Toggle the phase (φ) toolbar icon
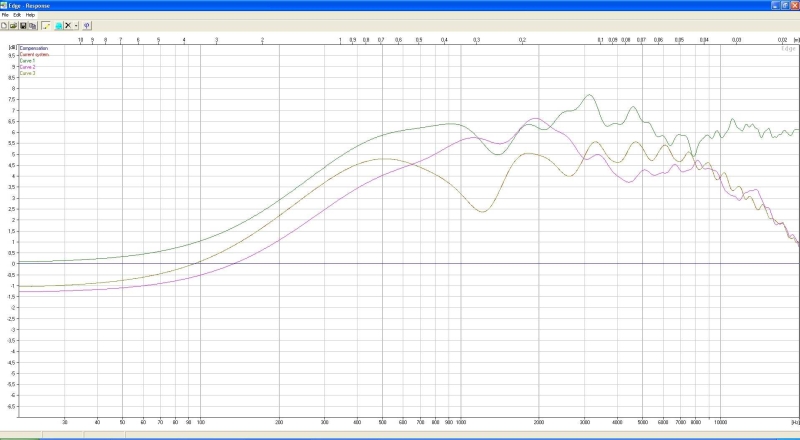 coord(87,25)
